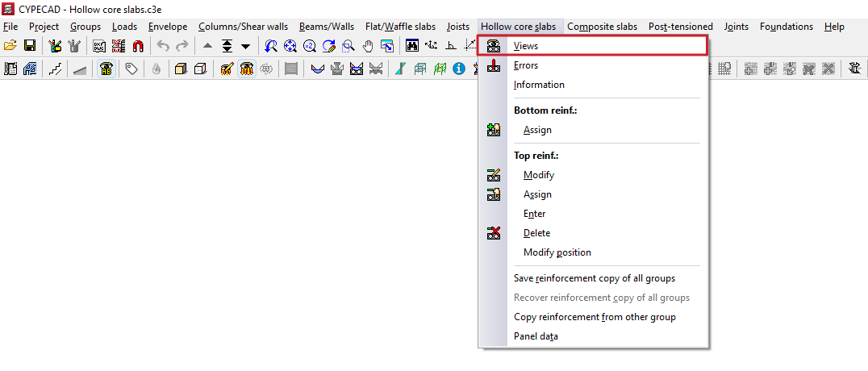Open the Joints menu
This screenshot has height=371, width=868.
tap(737, 27)
